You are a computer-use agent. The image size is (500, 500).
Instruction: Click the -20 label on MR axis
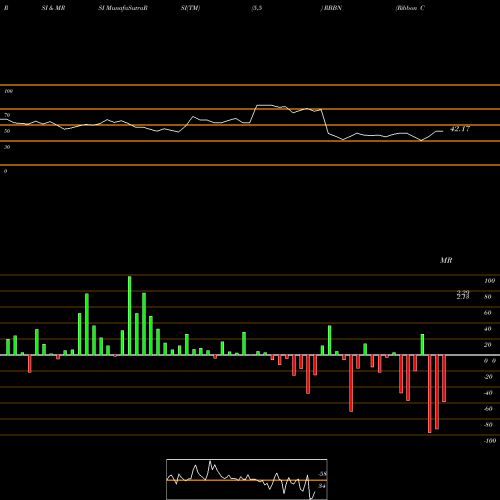(x=488, y=377)
